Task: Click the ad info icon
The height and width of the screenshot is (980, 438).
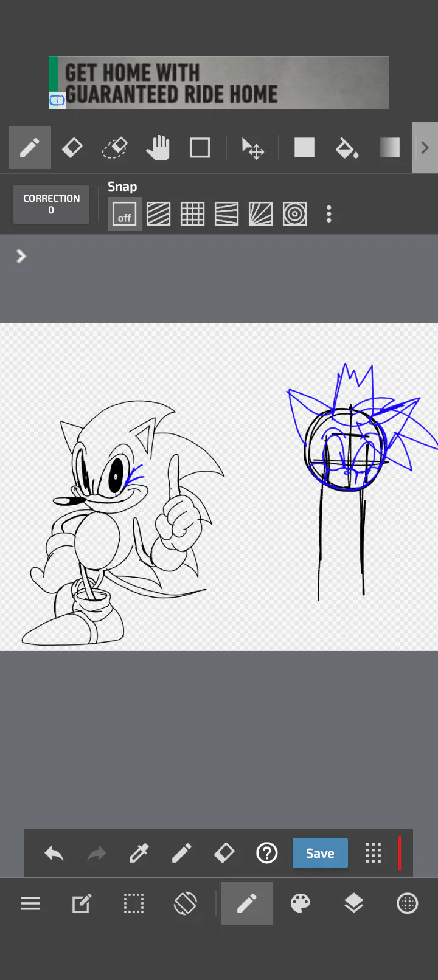Action: coord(57,100)
